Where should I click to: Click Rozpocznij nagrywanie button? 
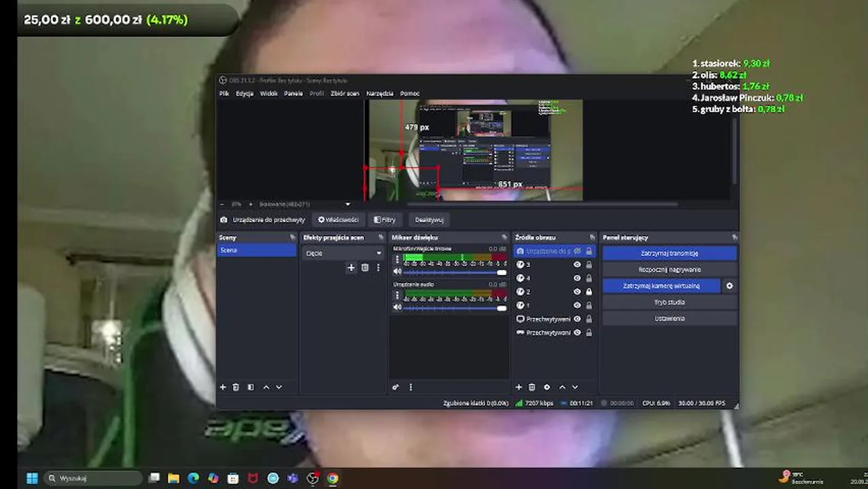tap(670, 270)
